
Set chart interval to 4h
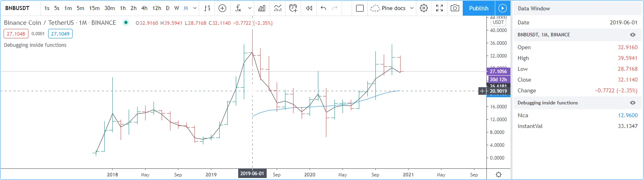click(144, 8)
